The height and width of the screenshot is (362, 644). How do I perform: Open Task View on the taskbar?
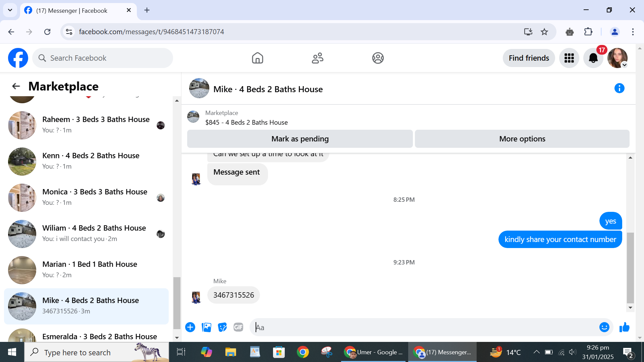[181, 352]
